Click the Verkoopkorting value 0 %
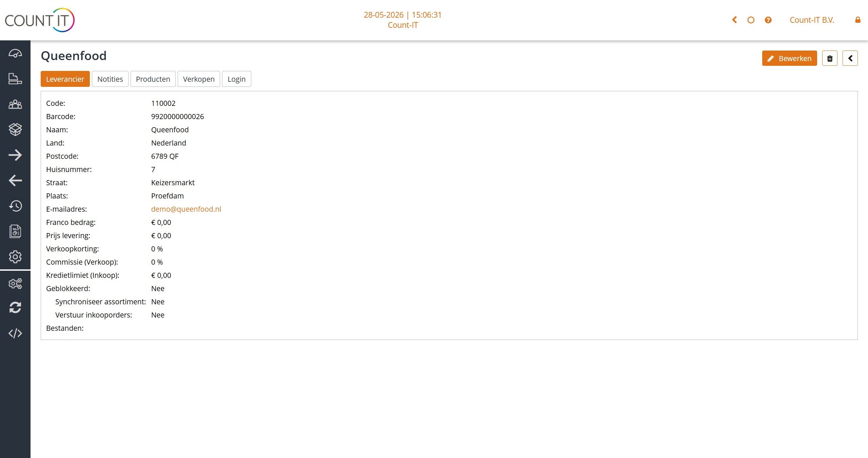 pos(157,249)
